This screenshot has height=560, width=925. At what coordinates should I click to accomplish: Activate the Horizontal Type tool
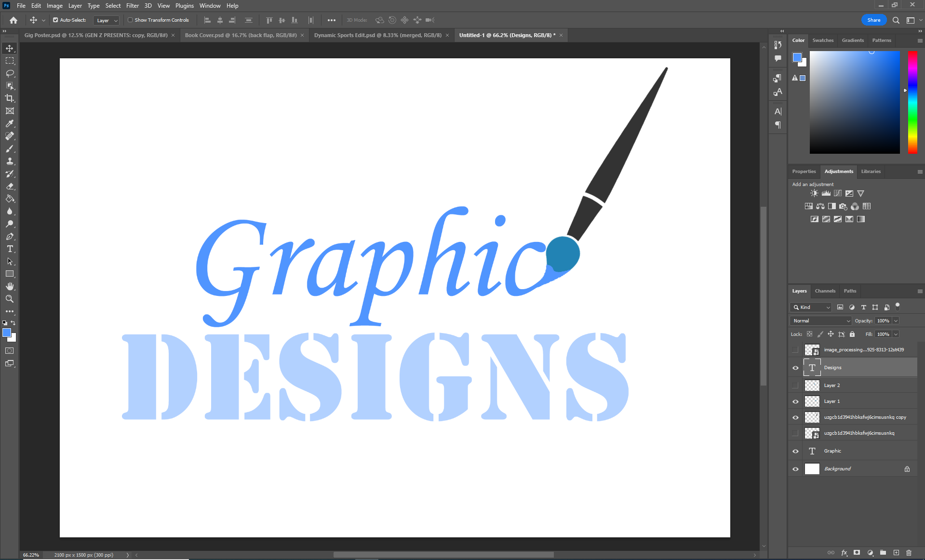click(x=10, y=249)
